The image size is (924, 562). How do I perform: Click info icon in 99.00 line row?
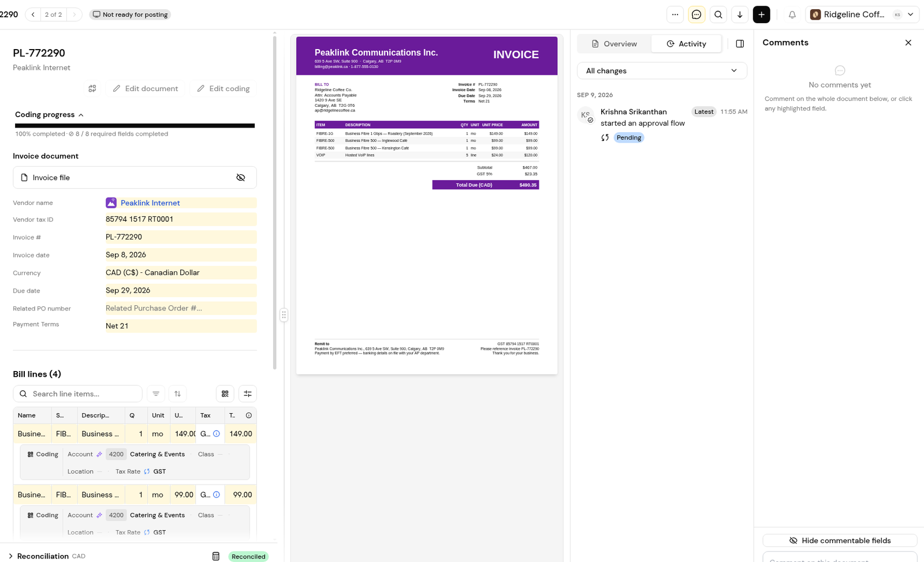[217, 494]
